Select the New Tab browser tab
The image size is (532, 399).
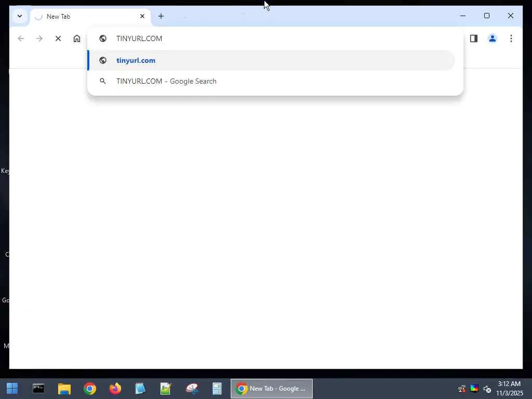coord(90,17)
